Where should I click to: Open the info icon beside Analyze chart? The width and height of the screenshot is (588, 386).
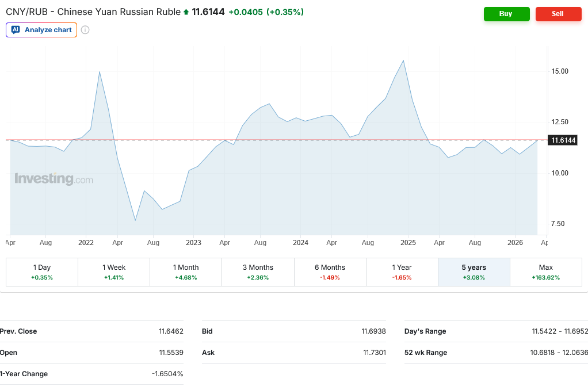coord(85,30)
